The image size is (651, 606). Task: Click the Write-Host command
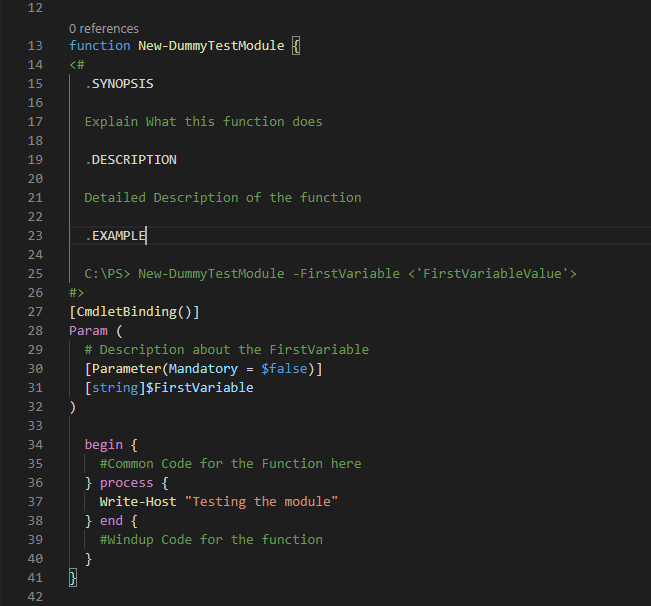tap(138, 502)
